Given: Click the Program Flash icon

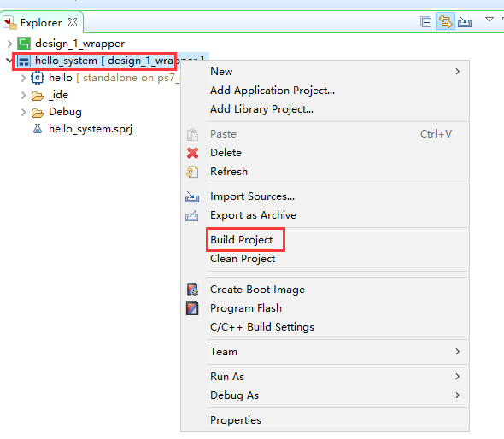Looking at the screenshot, I should pos(192,308).
